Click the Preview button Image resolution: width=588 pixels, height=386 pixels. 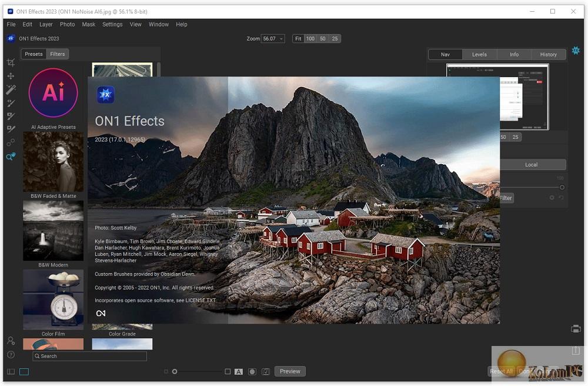pyautogui.click(x=290, y=371)
